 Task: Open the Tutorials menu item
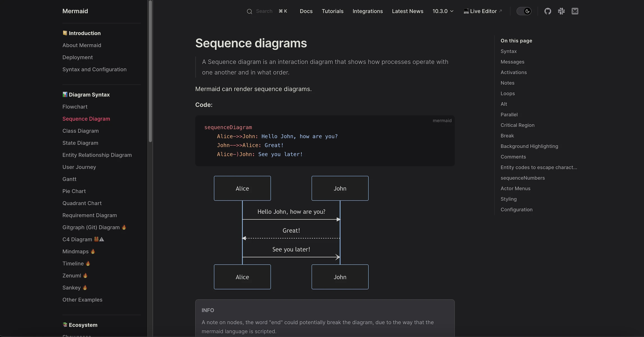pyautogui.click(x=333, y=11)
